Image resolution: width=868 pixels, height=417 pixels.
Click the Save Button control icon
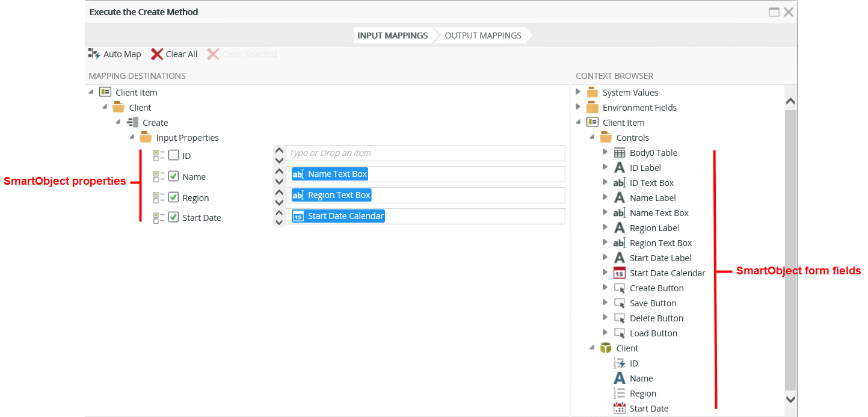pyautogui.click(x=619, y=303)
